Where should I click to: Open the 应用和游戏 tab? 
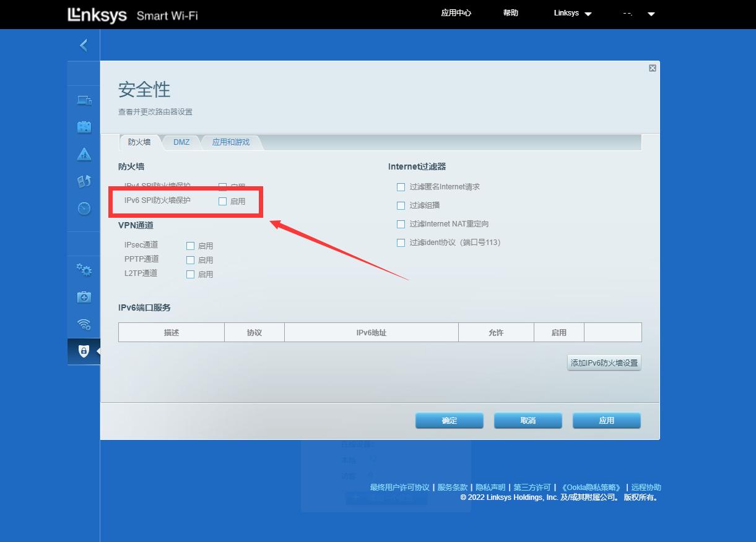coord(232,142)
